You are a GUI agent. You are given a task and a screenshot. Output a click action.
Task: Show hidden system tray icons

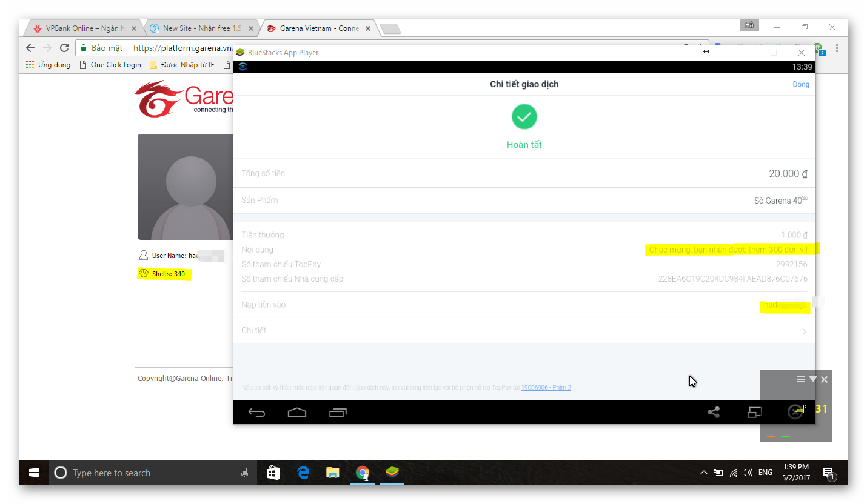point(703,472)
